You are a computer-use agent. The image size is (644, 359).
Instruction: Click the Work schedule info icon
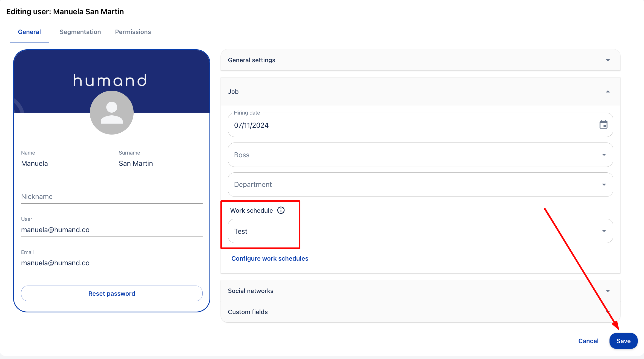(281, 210)
